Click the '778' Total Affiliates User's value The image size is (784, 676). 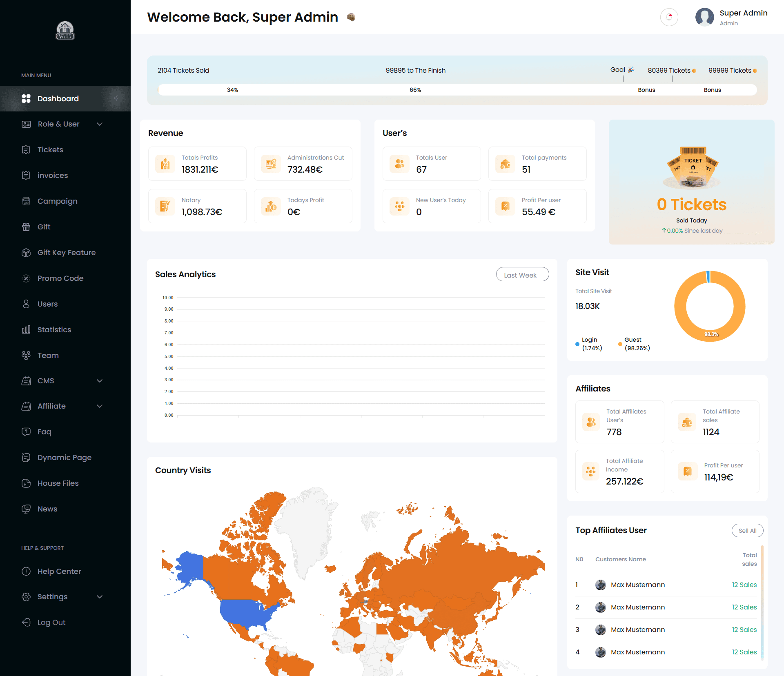(x=614, y=432)
